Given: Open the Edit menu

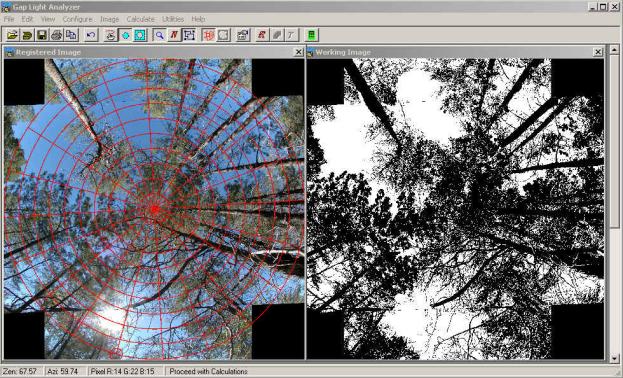Looking at the screenshot, I should (x=27, y=19).
